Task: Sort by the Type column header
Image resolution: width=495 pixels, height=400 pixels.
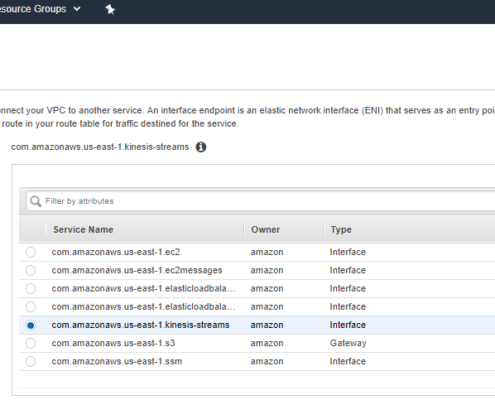Action: click(x=341, y=230)
